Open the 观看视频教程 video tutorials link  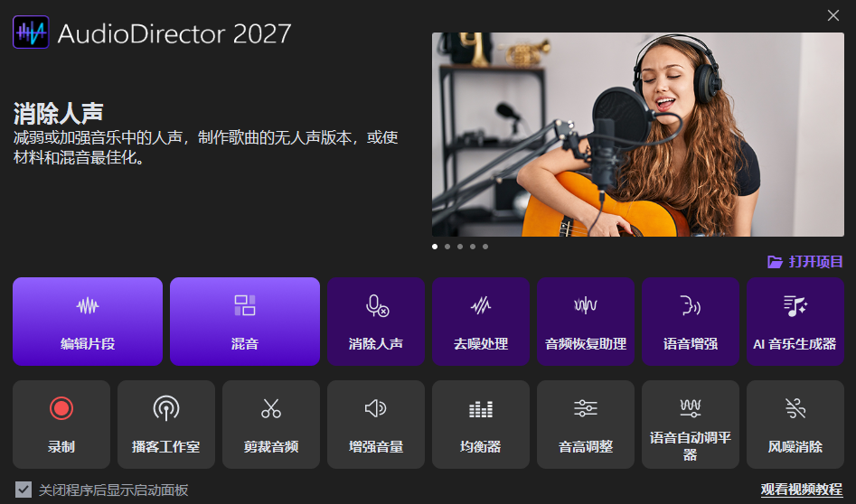[x=802, y=490]
